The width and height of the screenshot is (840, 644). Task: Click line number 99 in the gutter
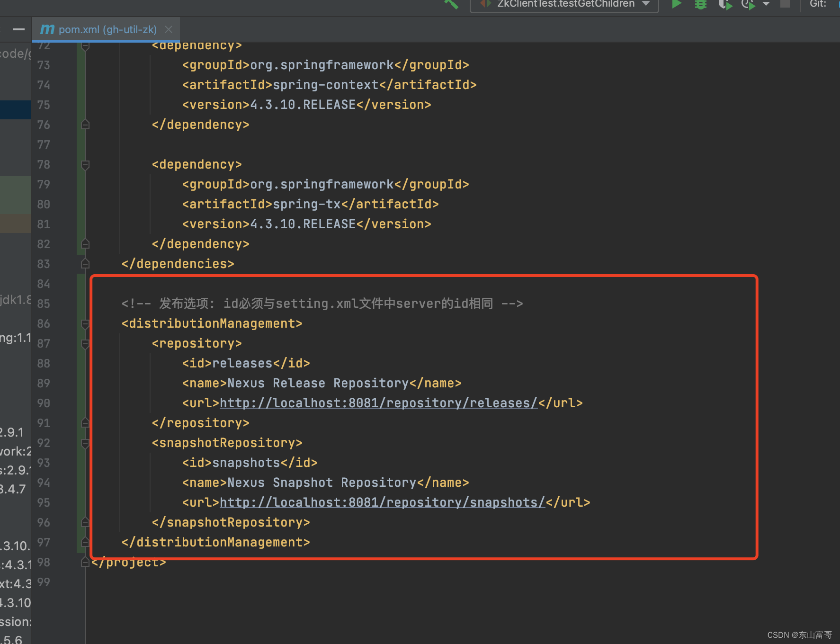click(44, 582)
